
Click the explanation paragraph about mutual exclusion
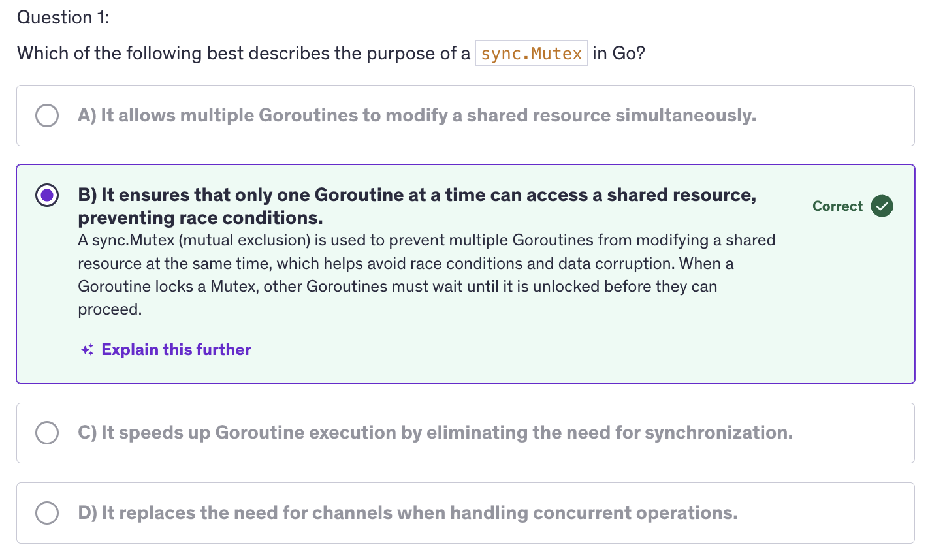(426, 264)
